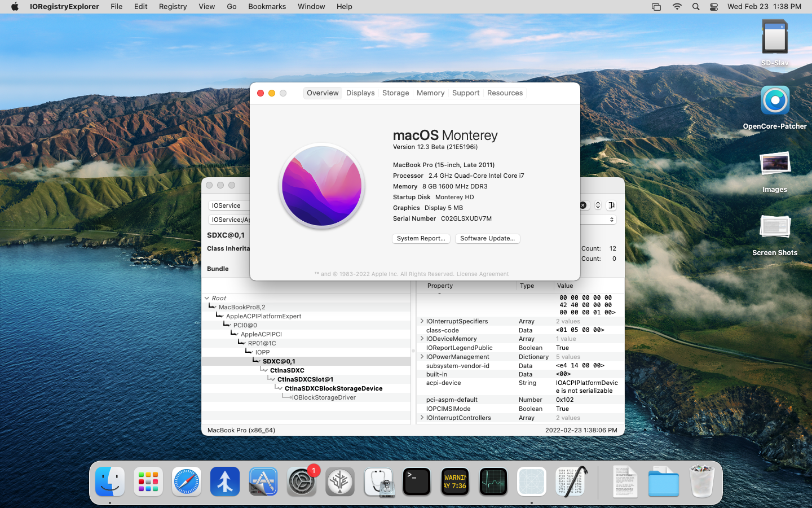The width and height of the screenshot is (812, 508).
Task: Open System Preferences with badge in Dock
Action: (302, 481)
